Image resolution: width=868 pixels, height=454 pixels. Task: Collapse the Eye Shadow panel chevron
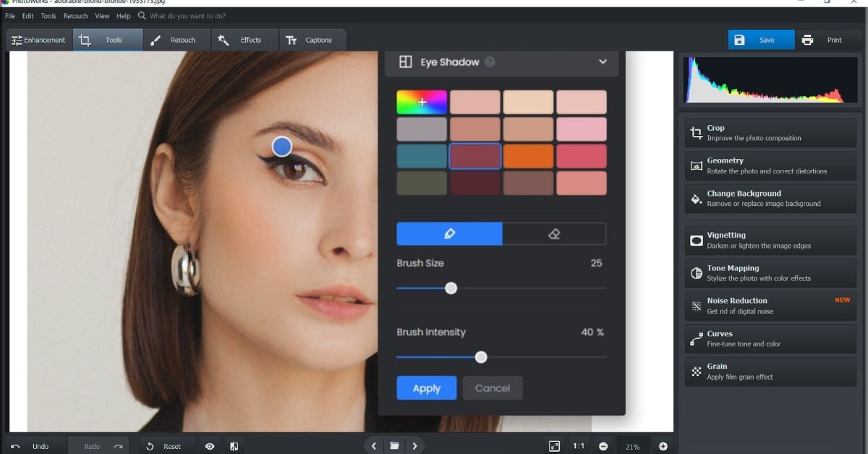[603, 62]
